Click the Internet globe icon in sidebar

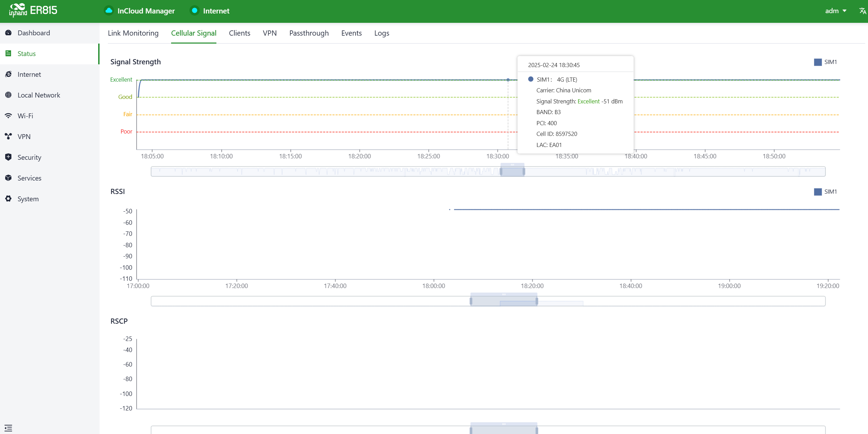click(9, 74)
